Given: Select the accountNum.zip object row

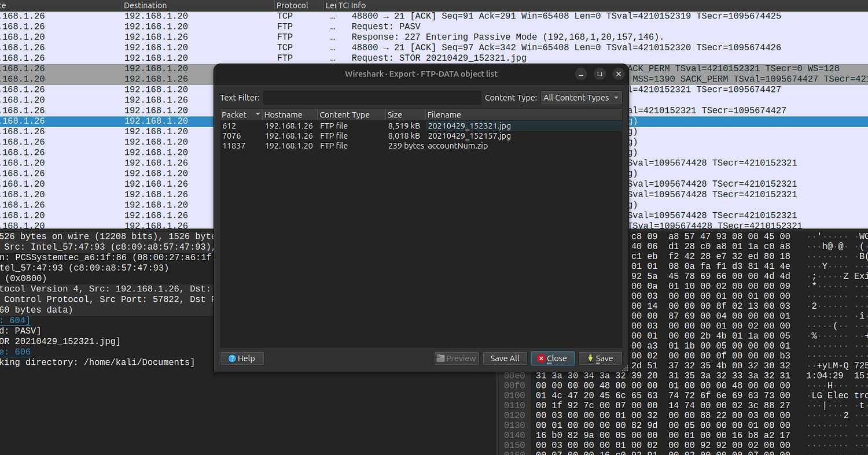Looking at the screenshot, I should coord(457,146).
